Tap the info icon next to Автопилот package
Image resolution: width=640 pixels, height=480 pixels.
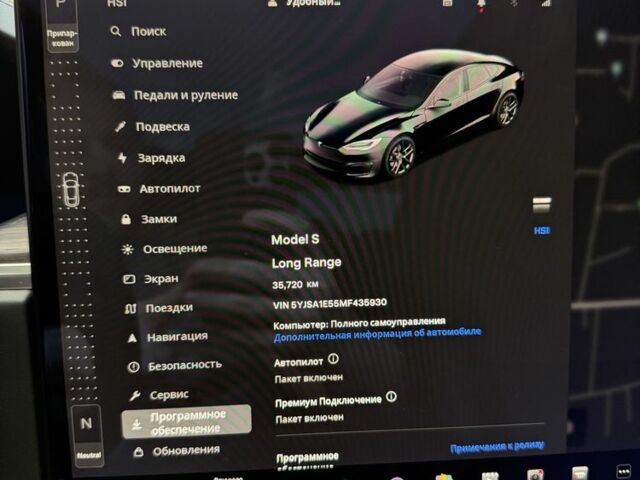[333, 359]
